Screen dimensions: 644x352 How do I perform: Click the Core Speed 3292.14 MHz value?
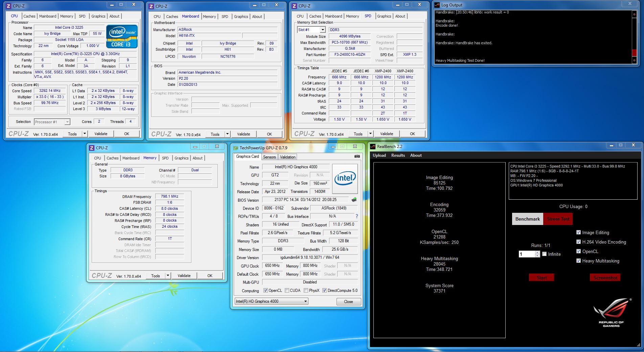pyautogui.click(x=50, y=91)
